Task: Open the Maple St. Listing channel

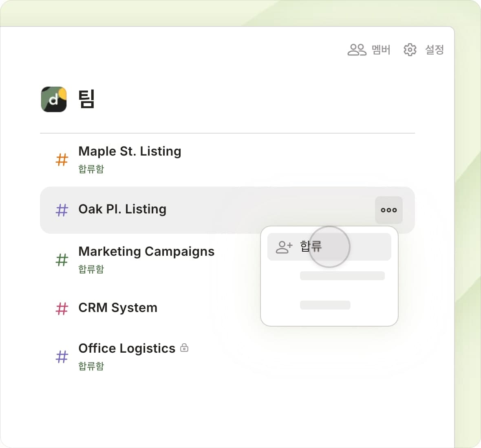Action: [x=130, y=152]
